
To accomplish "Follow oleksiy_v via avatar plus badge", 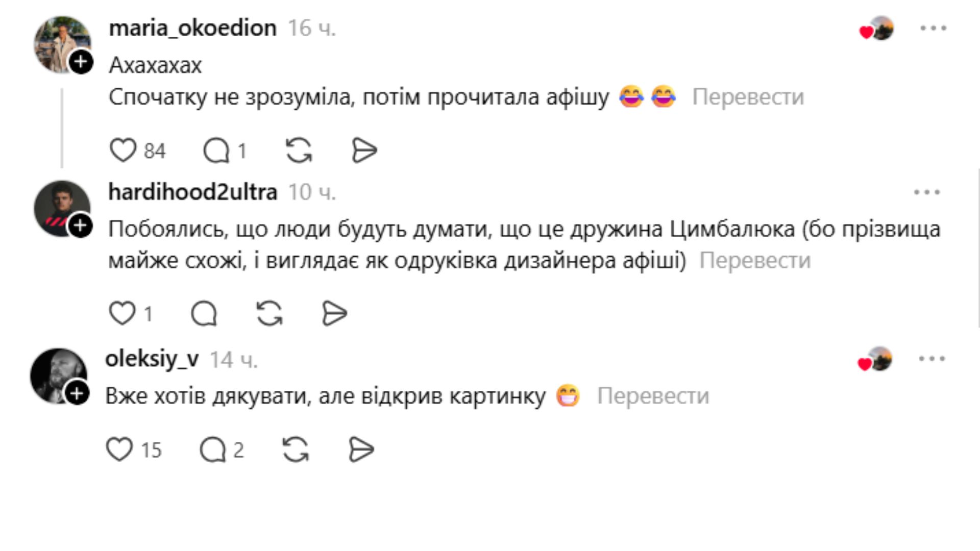I will tap(77, 393).
